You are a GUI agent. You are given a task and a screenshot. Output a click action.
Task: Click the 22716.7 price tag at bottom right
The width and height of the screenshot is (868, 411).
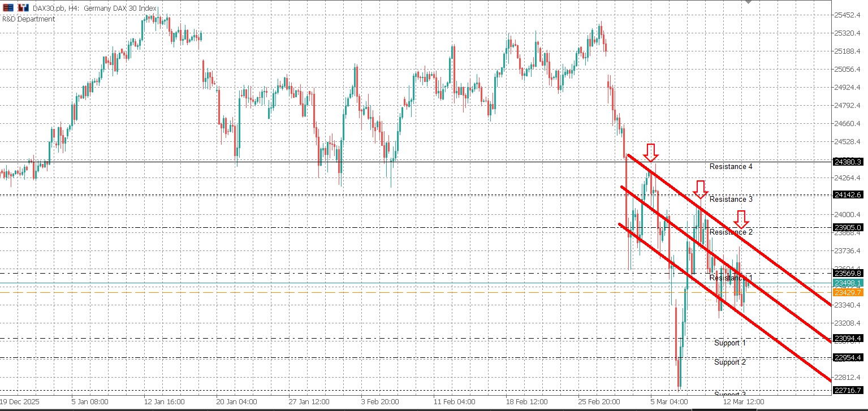point(847,389)
